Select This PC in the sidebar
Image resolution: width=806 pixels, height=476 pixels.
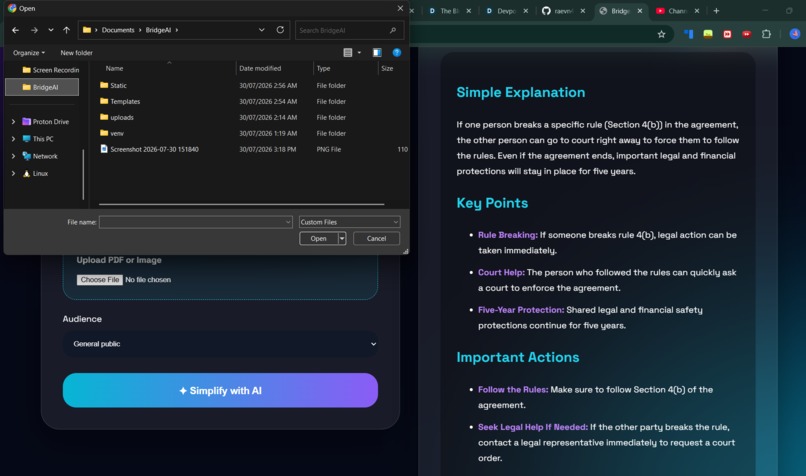pyautogui.click(x=38, y=139)
